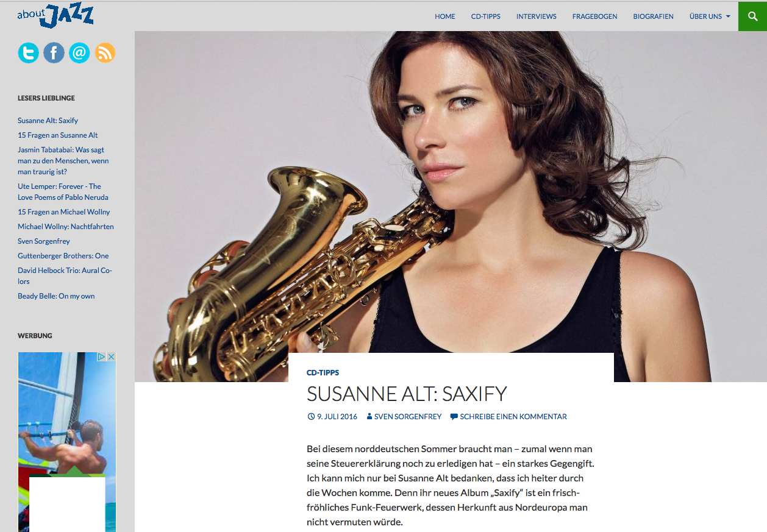The height and width of the screenshot is (532, 767).
Task: Open the Interviews menu item
Action: pyautogui.click(x=537, y=16)
